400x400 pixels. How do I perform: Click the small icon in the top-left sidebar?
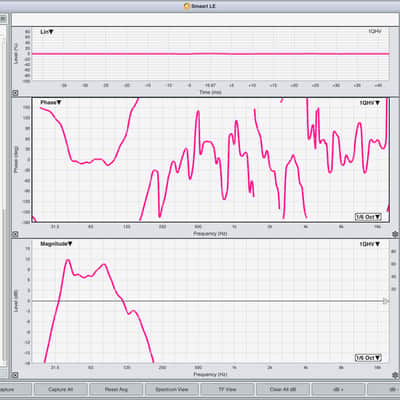click(3, 19)
